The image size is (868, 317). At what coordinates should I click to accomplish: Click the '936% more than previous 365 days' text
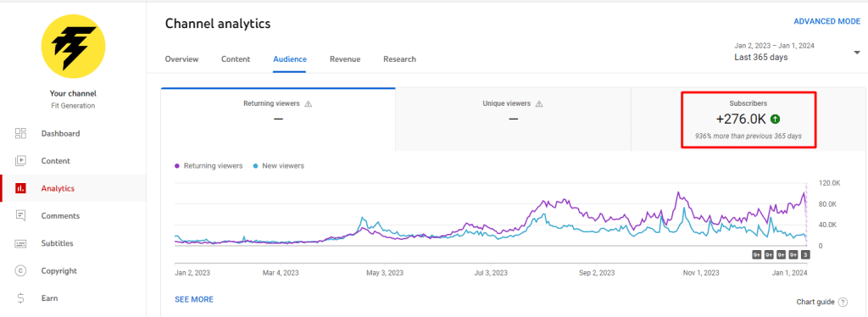click(x=748, y=136)
